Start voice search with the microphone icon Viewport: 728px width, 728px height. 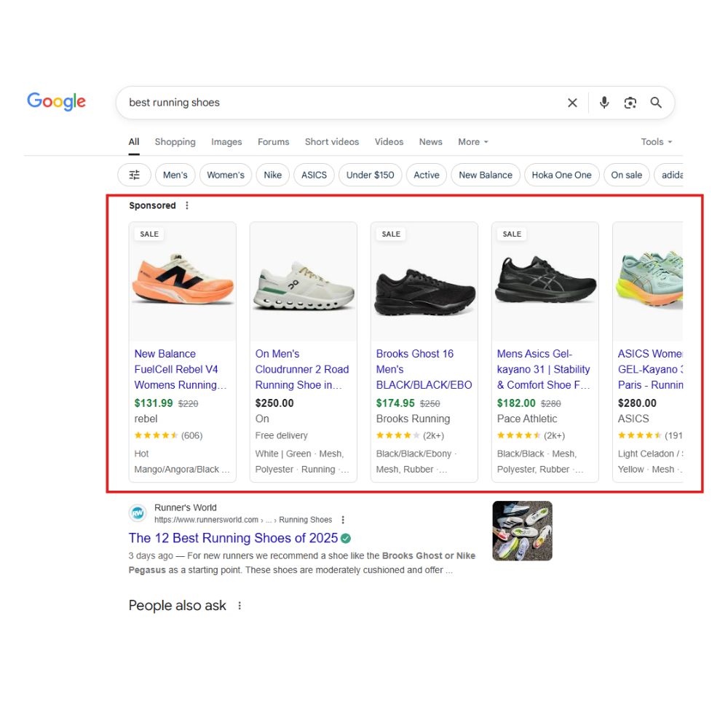(604, 103)
